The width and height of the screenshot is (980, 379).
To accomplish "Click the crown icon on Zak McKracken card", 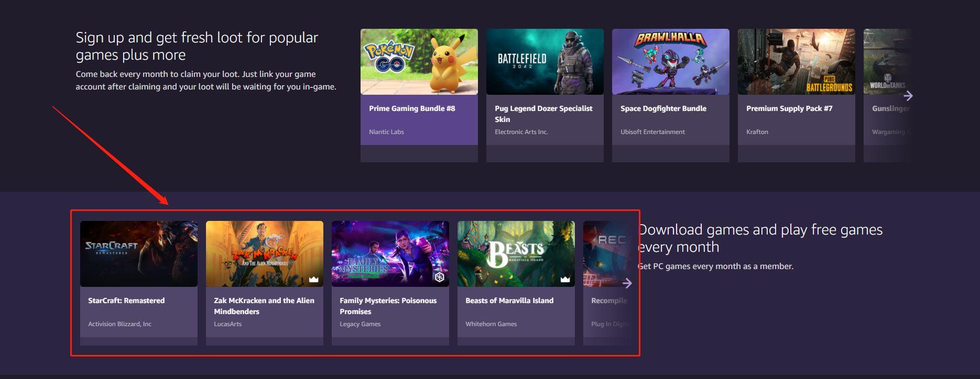I will pyautogui.click(x=314, y=279).
